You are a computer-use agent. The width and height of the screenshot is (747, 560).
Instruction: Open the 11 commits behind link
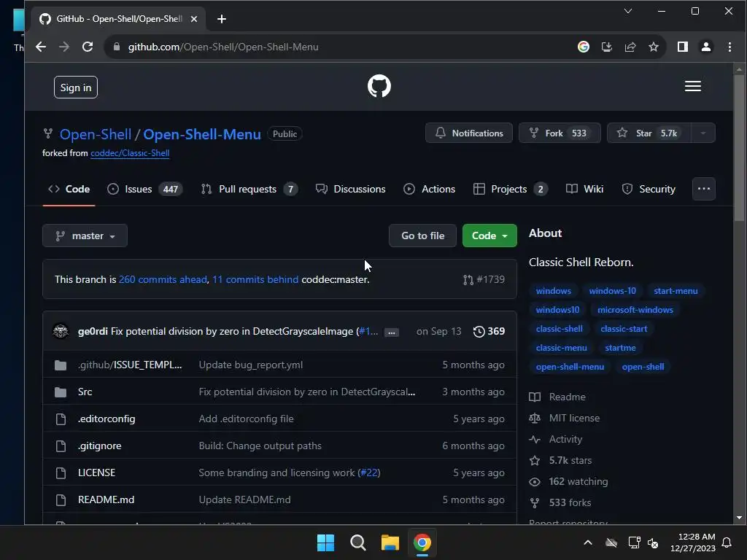255,279
